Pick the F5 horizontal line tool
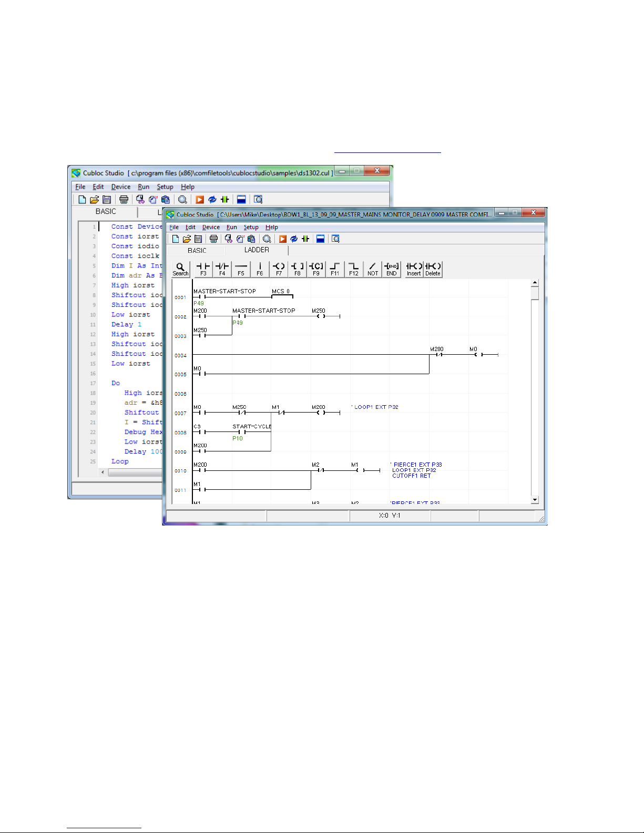Image resolution: width=644 pixels, height=833 pixels. pos(241,269)
